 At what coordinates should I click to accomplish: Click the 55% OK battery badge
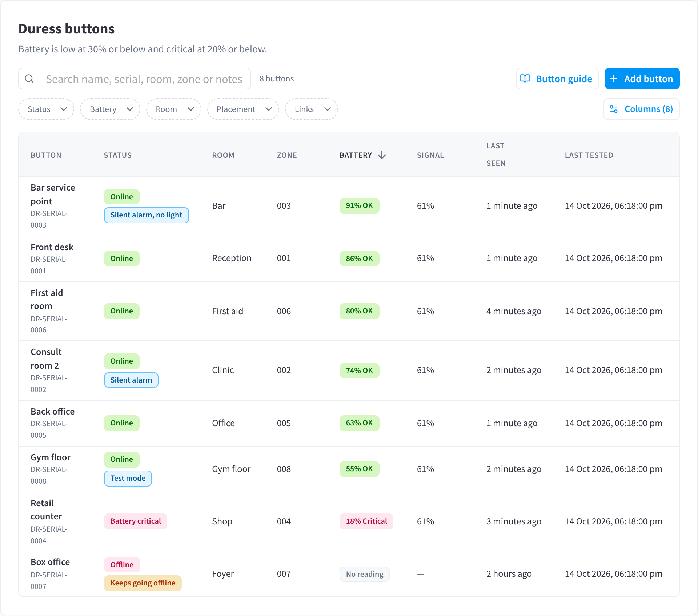pos(359,469)
